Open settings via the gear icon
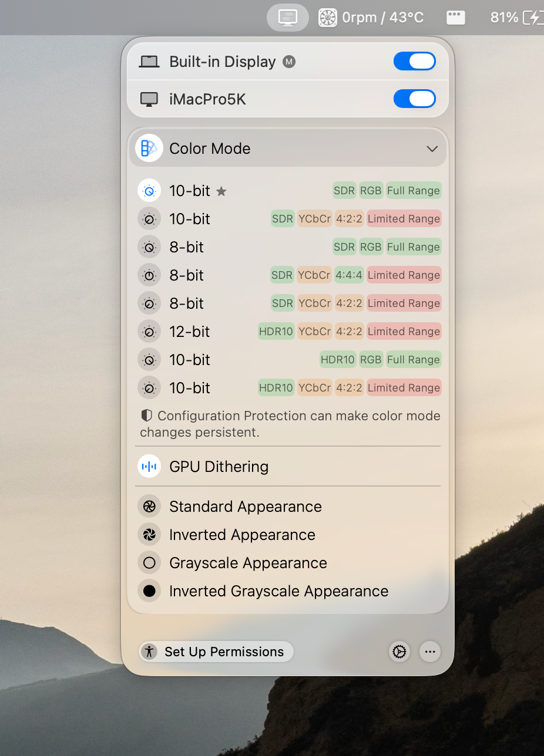The image size is (544, 756). pos(399,652)
